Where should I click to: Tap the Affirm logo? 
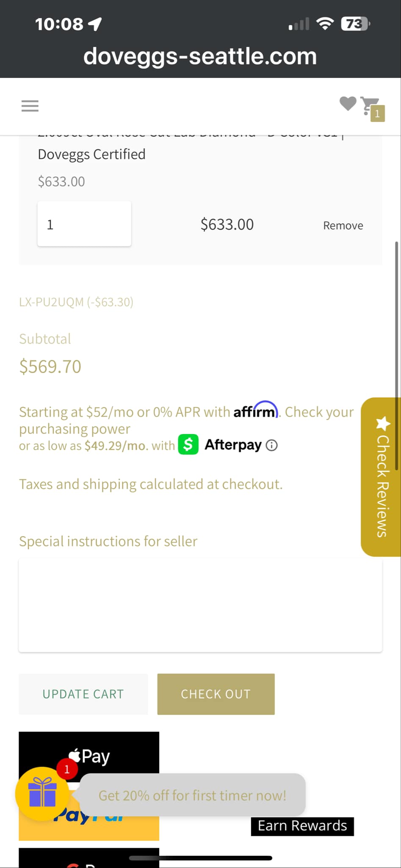(x=255, y=411)
